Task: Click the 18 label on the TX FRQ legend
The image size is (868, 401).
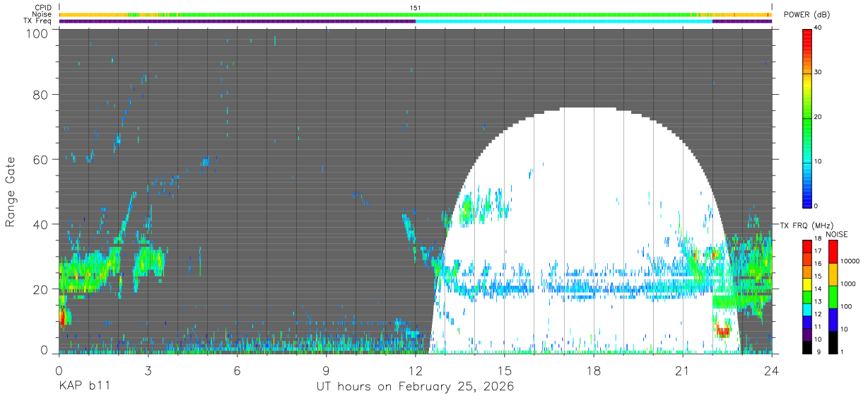Action: pyautogui.click(x=819, y=239)
